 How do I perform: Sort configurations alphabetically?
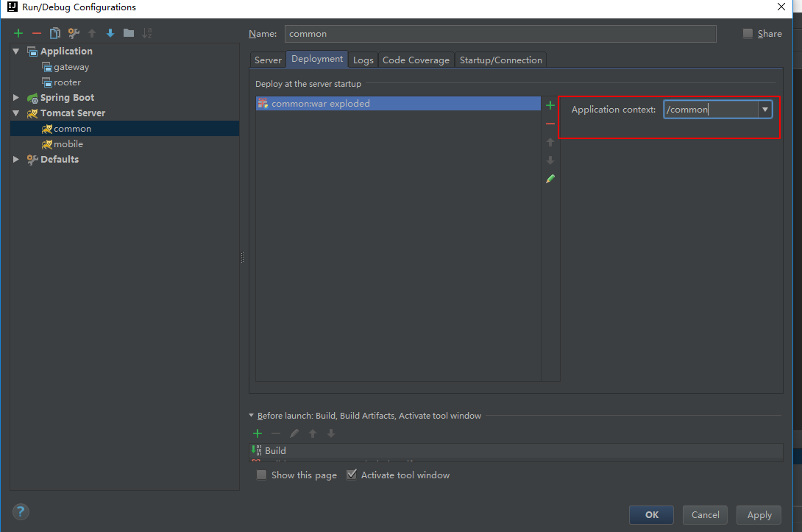147,33
